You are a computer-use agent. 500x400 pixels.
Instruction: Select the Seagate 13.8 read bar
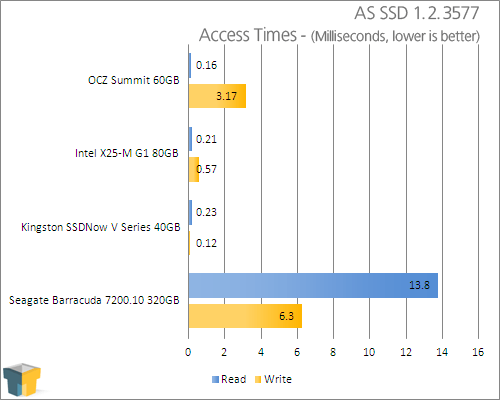[x=313, y=285]
